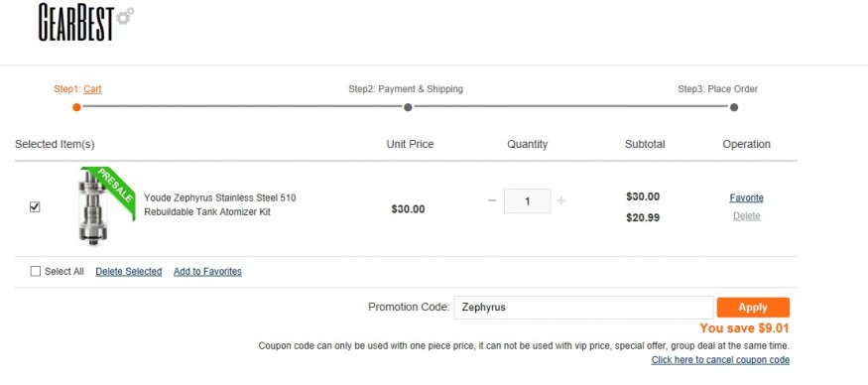Tick the Select All checkbox
Screen dimensions: 868x385
point(36,271)
